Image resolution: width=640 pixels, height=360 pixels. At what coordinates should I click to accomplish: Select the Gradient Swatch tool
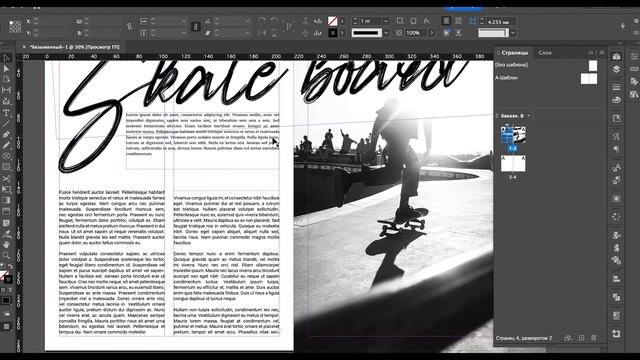pos(6,200)
